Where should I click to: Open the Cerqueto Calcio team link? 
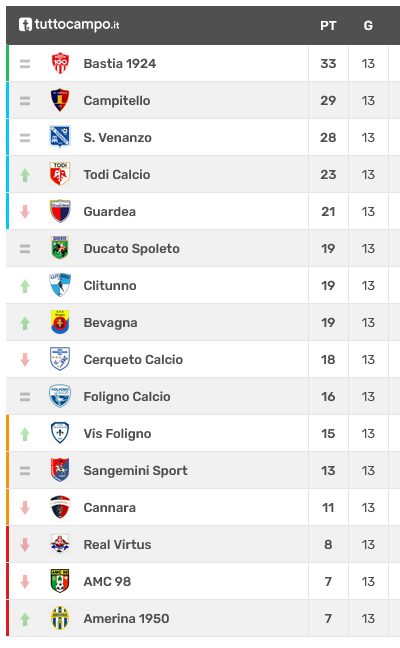(x=133, y=359)
